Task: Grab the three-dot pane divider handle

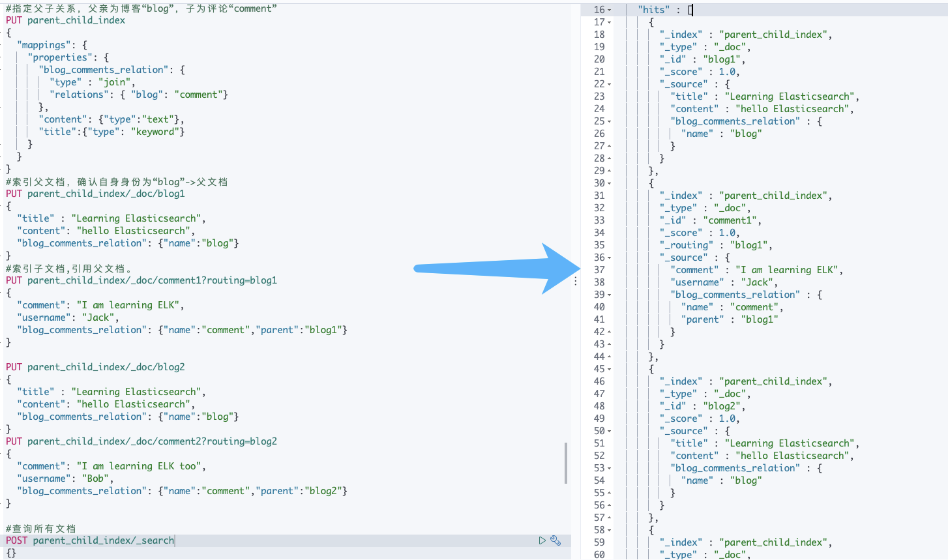Action: coord(576,281)
